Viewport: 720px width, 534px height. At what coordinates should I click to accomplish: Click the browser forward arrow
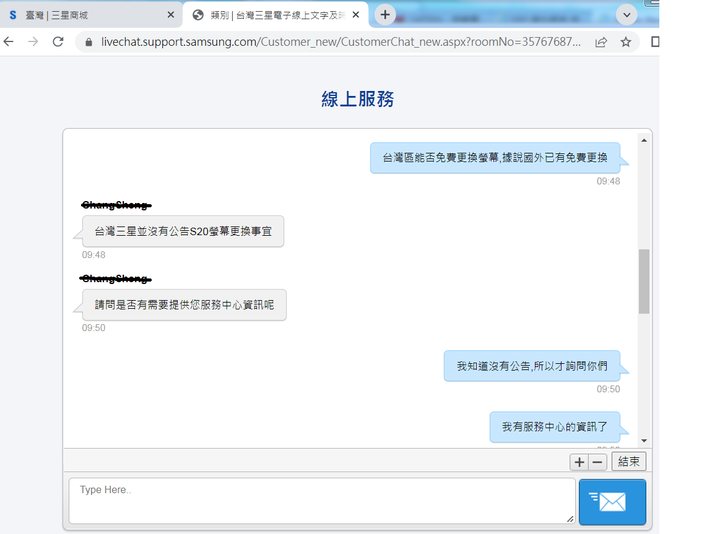pos(33,42)
